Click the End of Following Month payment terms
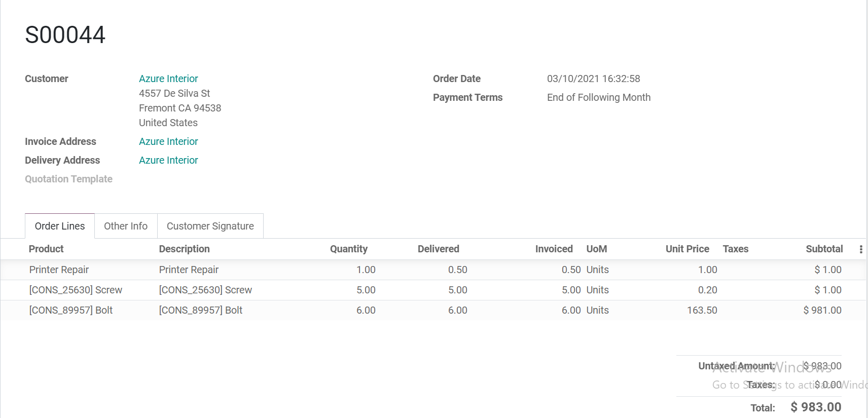This screenshot has height=418, width=868. click(x=598, y=97)
